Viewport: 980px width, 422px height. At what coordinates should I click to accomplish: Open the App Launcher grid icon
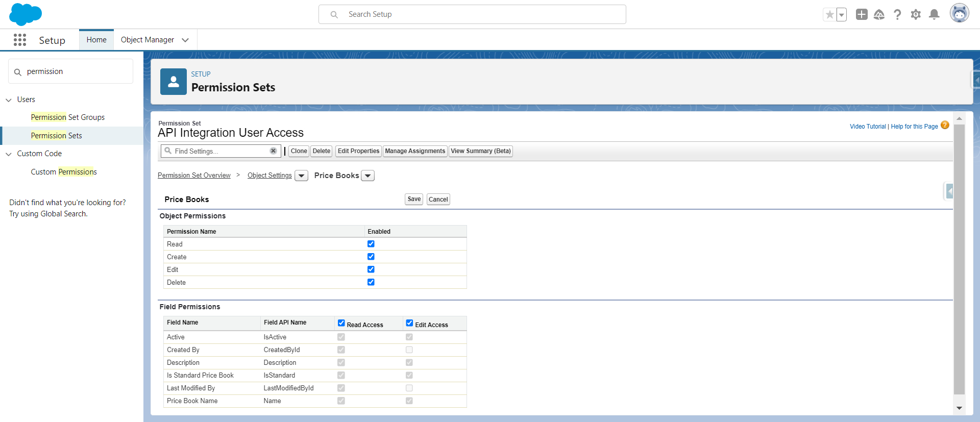tap(20, 40)
